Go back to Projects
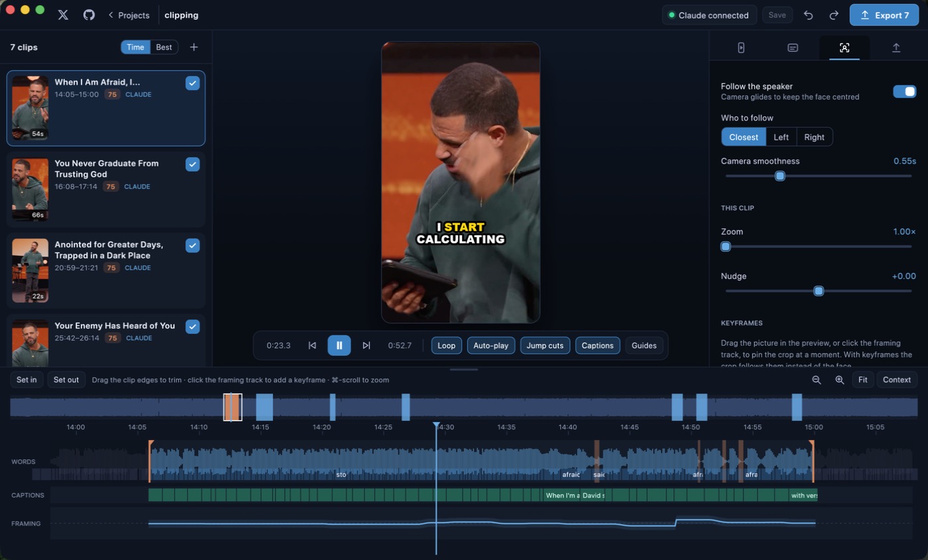The height and width of the screenshot is (560, 928). (129, 15)
